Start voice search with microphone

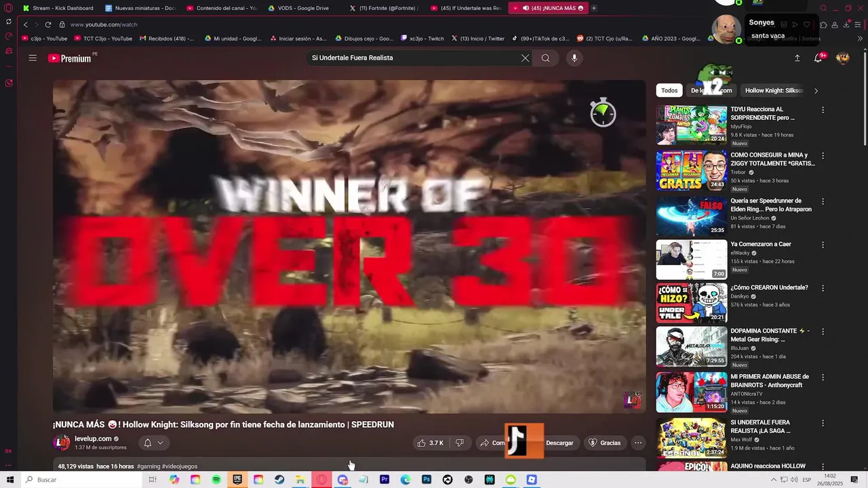tap(574, 58)
